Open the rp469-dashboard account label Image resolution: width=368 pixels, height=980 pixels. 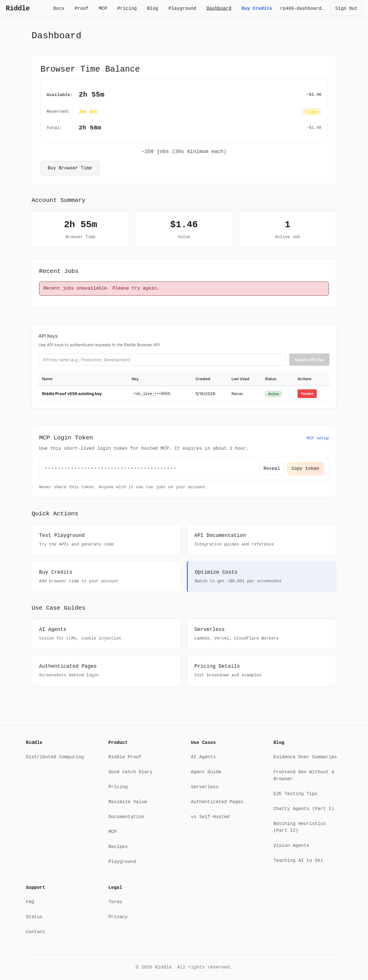pos(302,8)
